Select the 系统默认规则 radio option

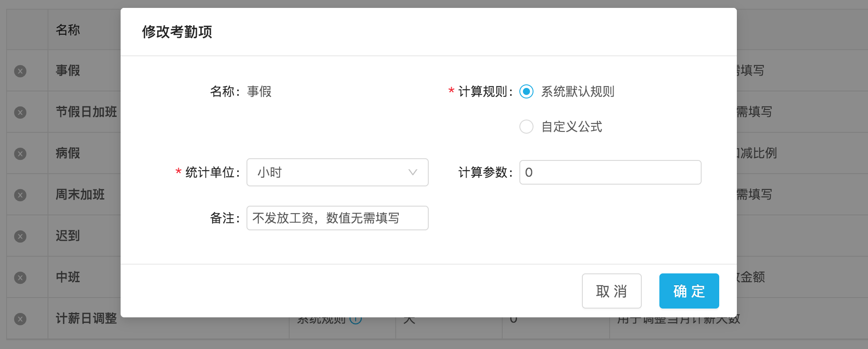pyautogui.click(x=526, y=91)
